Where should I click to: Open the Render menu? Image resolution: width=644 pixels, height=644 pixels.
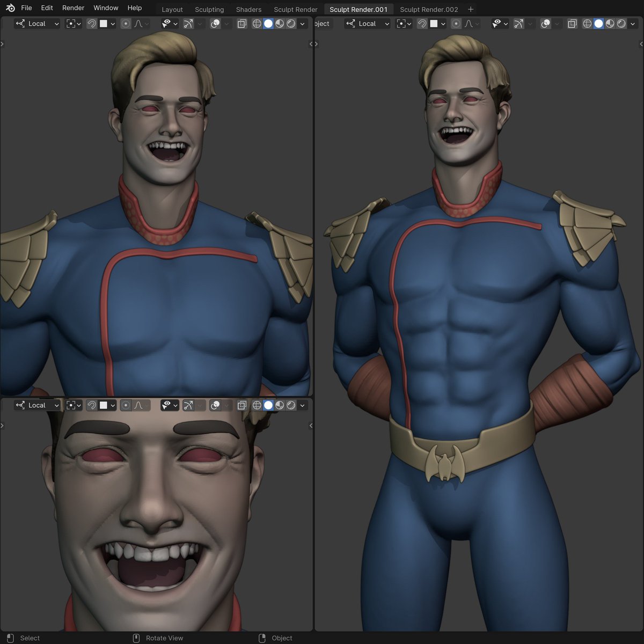pos(73,8)
